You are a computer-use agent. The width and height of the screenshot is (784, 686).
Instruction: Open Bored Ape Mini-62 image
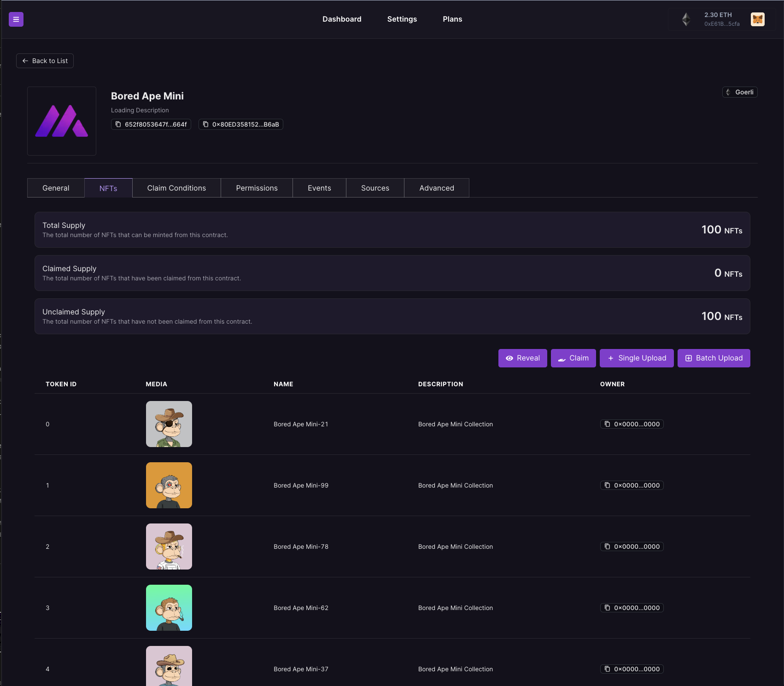click(169, 608)
